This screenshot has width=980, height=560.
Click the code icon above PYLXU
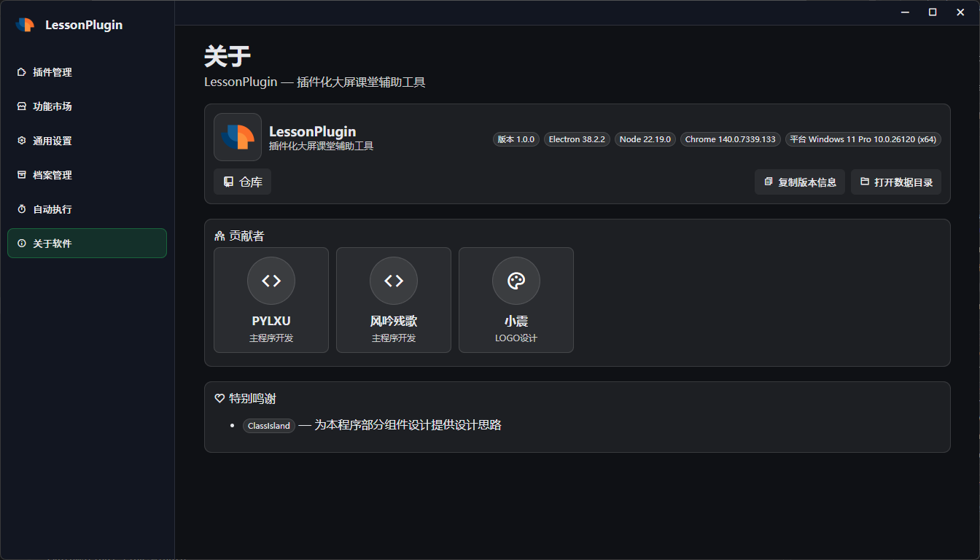(x=271, y=281)
